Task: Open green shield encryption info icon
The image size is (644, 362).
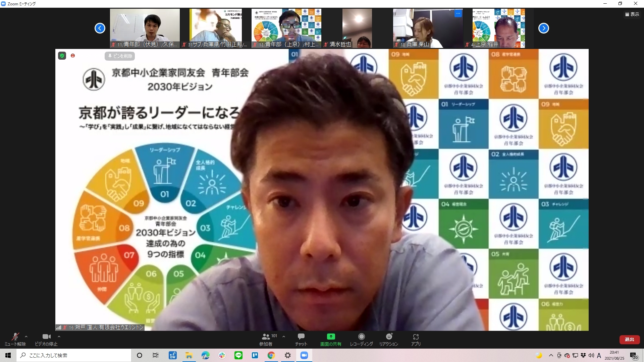Action: (62, 56)
